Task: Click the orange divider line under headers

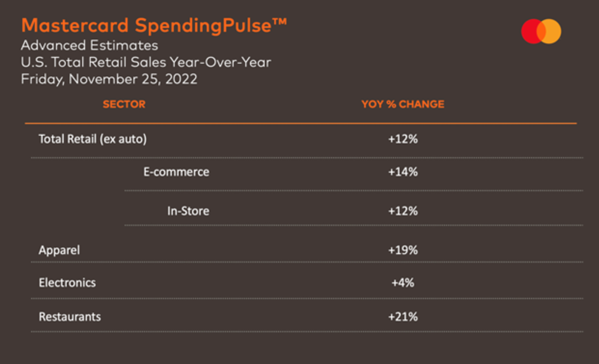Action: coord(301,123)
